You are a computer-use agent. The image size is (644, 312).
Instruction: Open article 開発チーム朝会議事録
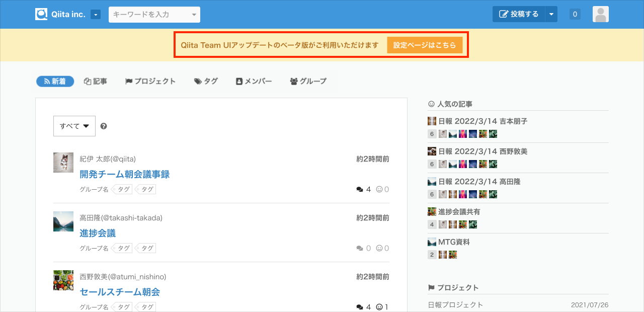[125, 174]
